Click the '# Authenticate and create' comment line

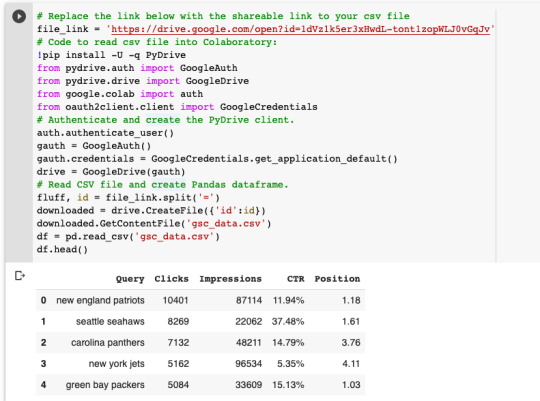point(165,120)
